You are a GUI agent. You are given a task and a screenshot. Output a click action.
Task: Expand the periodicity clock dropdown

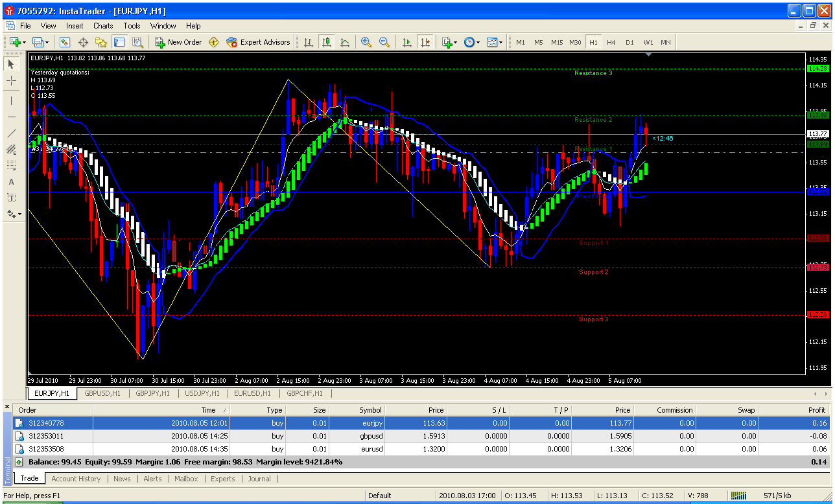click(471, 42)
